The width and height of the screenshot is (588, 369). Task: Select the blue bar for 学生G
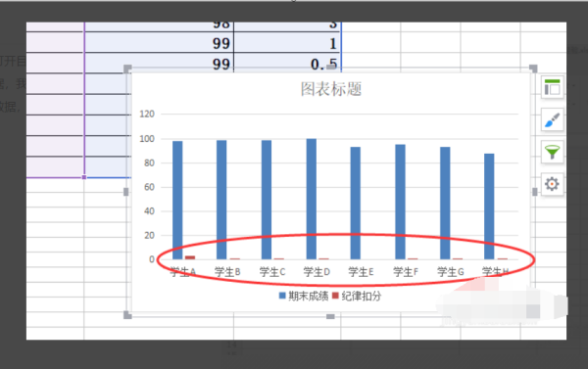(445, 203)
